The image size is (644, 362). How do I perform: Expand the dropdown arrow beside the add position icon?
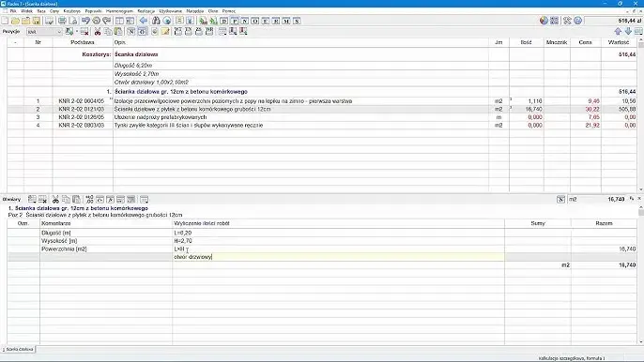(x=77, y=32)
